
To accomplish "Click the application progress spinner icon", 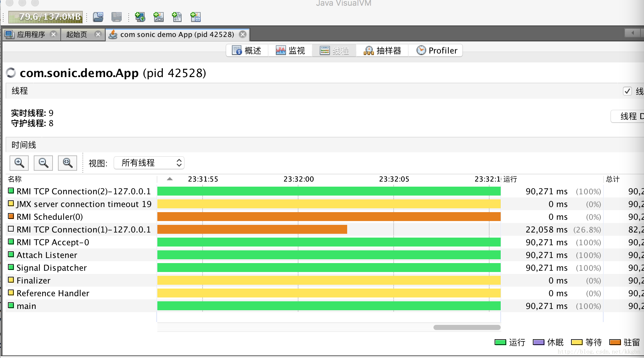I will point(11,73).
